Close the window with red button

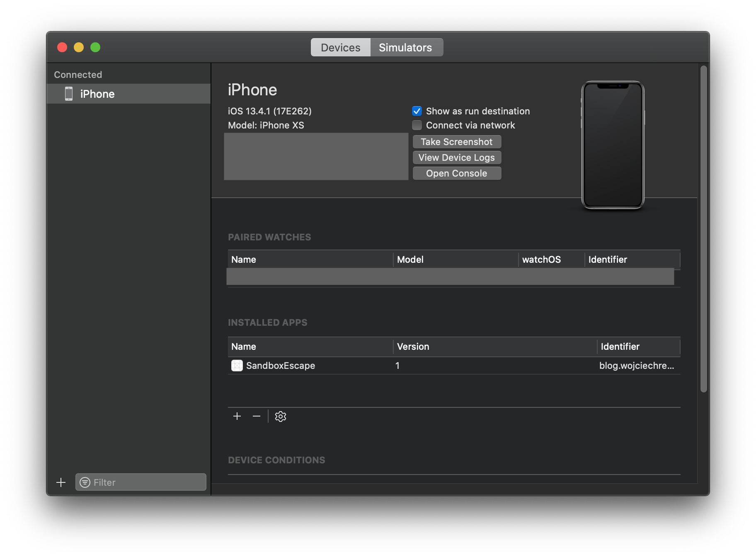(62, 47)
